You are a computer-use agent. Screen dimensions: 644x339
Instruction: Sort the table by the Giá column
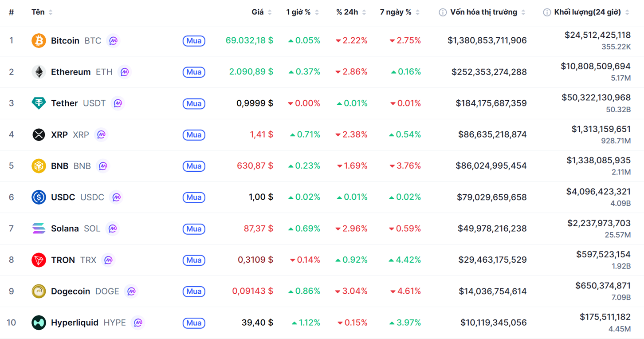tap(262, 12)
